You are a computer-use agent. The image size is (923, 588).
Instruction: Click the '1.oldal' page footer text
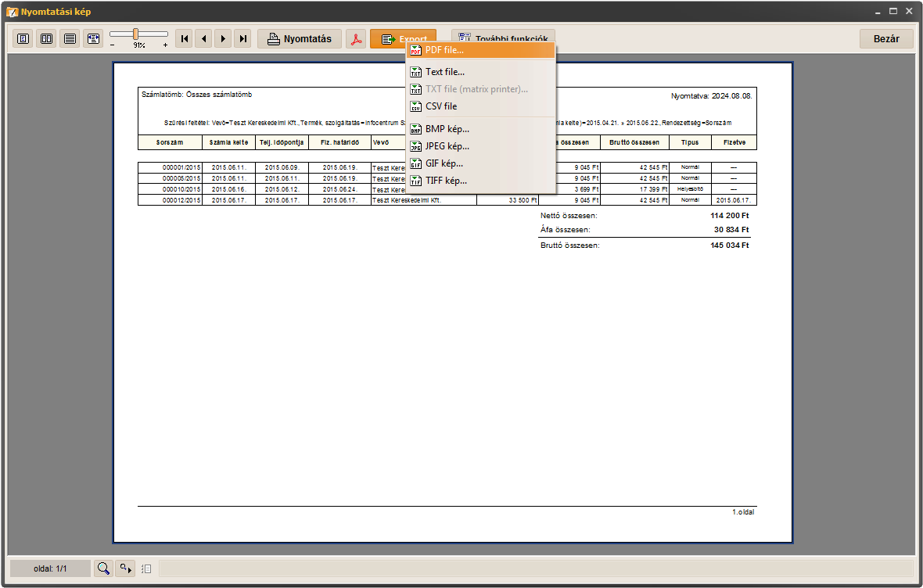tap(743, 512)
